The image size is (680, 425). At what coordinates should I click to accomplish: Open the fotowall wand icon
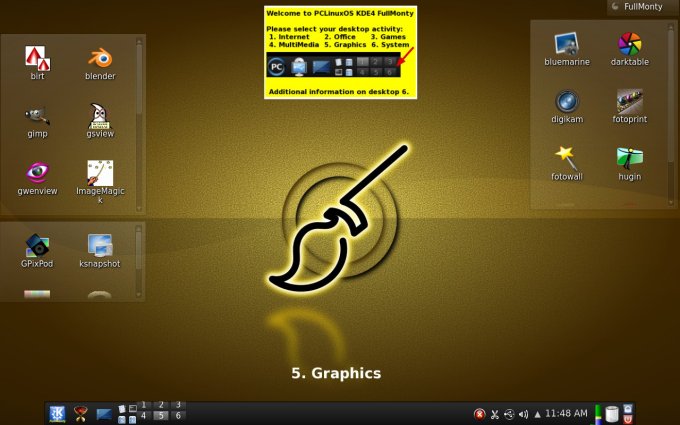pyautogui.click(x=567, y=158)
